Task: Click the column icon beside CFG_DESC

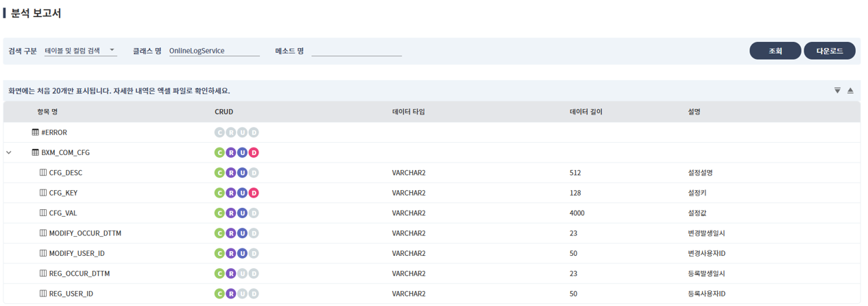Action: click(43, 173)
